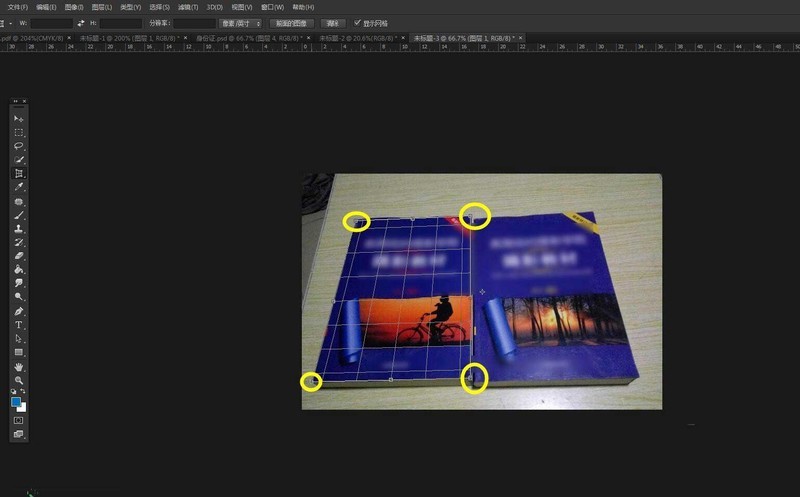Open the 文件(F) menu
The height and width of the screenshot is (497, 800).
(x=16, y=6)
